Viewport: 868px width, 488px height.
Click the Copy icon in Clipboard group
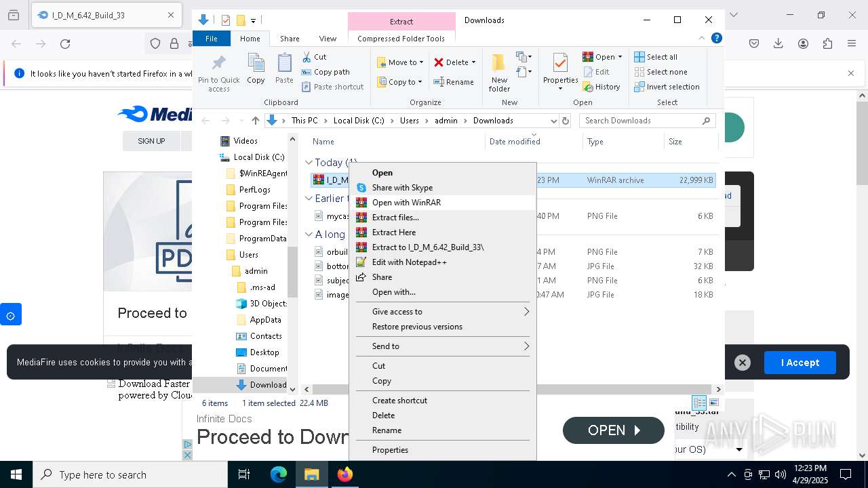(256, 63)
